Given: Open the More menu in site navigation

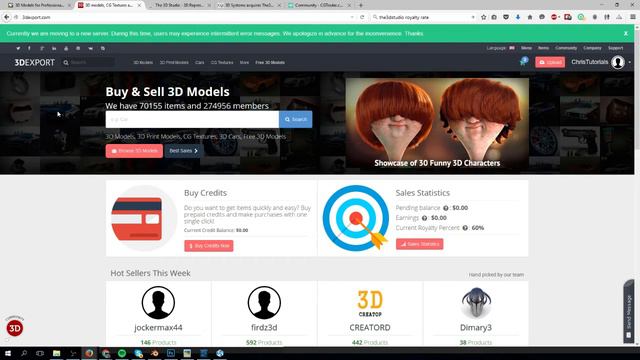Looking at the screenshot, I should tap(244, 62).
